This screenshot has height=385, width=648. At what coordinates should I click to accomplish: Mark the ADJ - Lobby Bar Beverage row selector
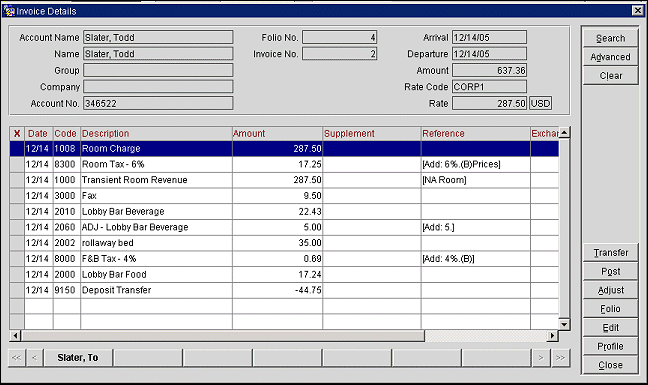17,227
